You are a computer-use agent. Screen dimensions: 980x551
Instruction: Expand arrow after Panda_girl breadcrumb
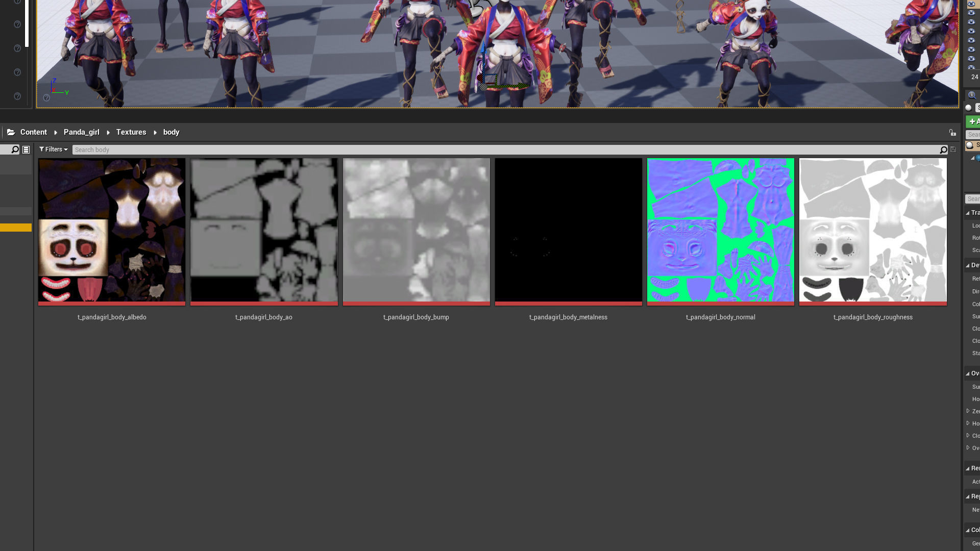point(108,133)
